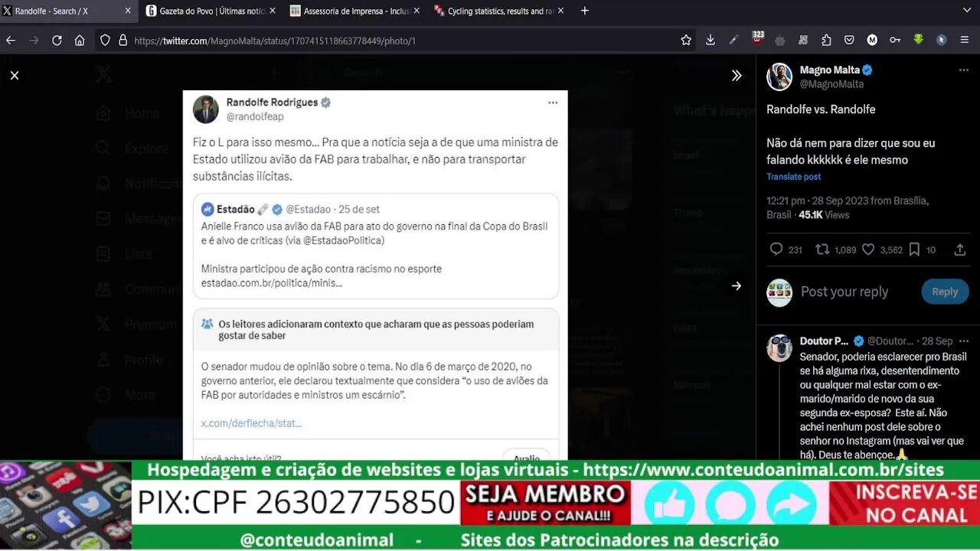Reload the current page

pos(57,41)
